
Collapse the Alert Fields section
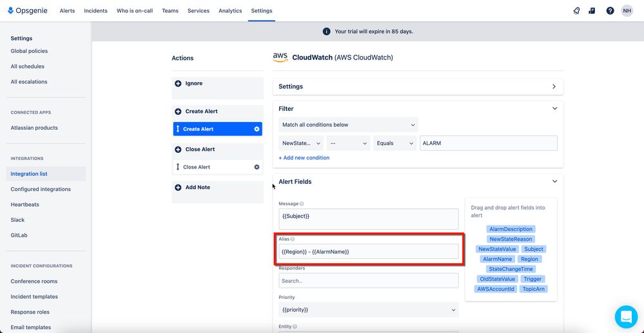554,181
